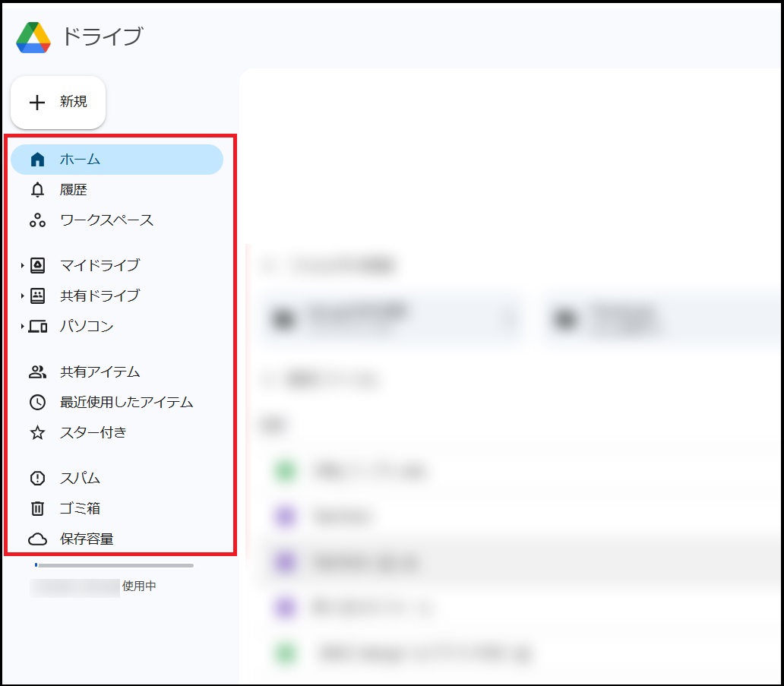Screen dimensions: 784x686
Task: Expand the 共有ドライブ tree arrow
Action: [x=23, y=296]
